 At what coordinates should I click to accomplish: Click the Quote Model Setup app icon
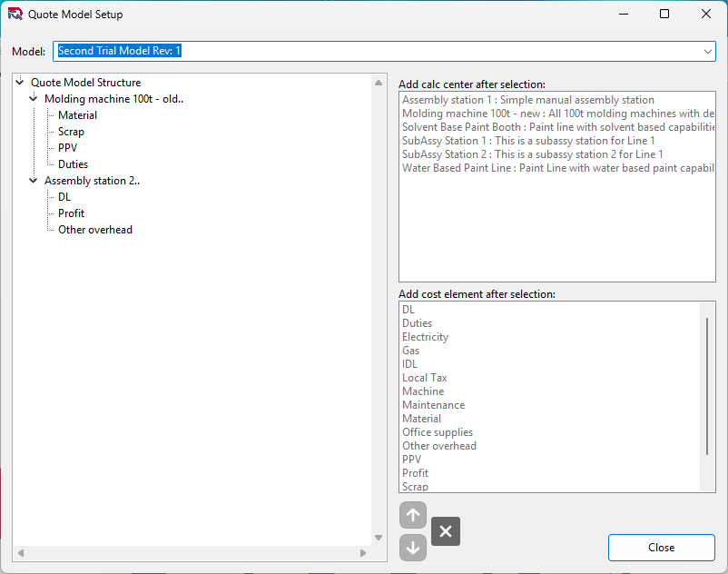click(15, 15)
